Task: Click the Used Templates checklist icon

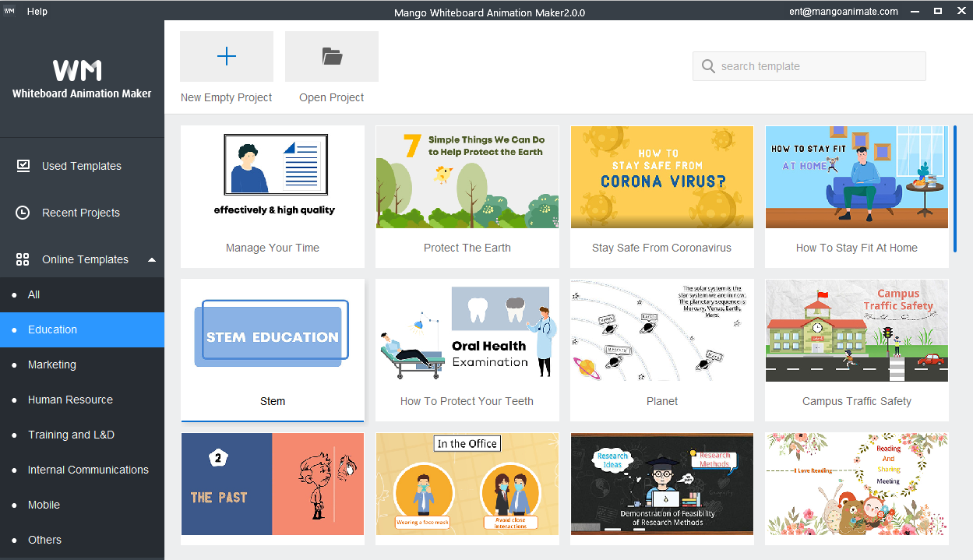Action: [23, 166]
